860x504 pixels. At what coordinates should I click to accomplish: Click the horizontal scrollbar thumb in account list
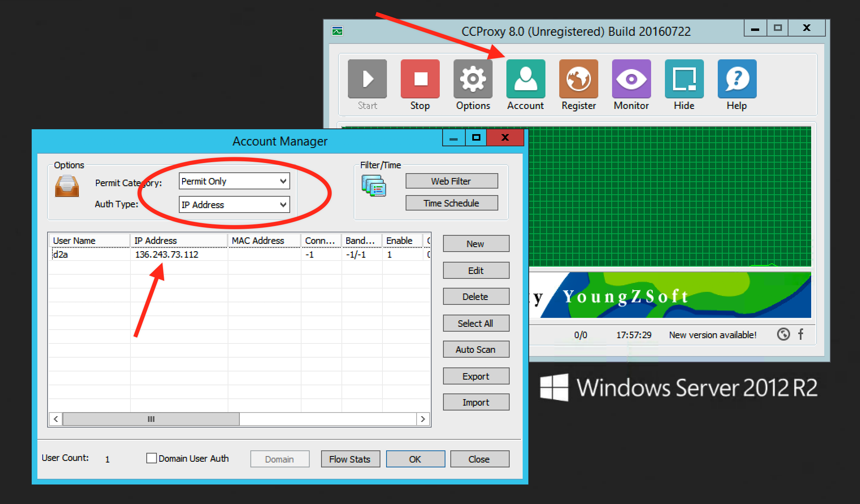[x=151, y=419]
